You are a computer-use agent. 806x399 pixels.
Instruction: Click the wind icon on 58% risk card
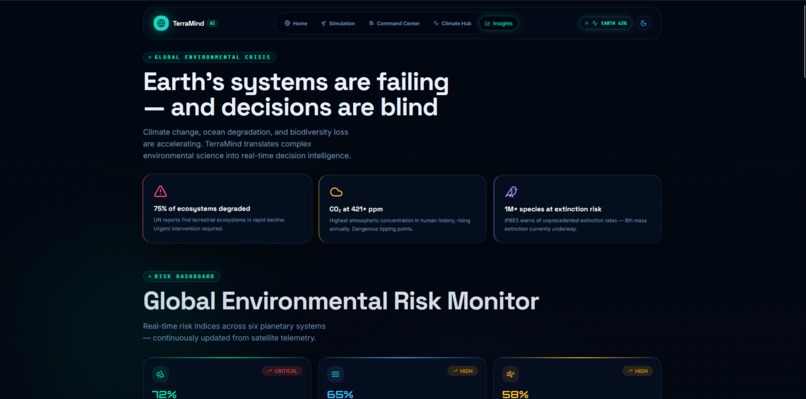pos(510,374)
